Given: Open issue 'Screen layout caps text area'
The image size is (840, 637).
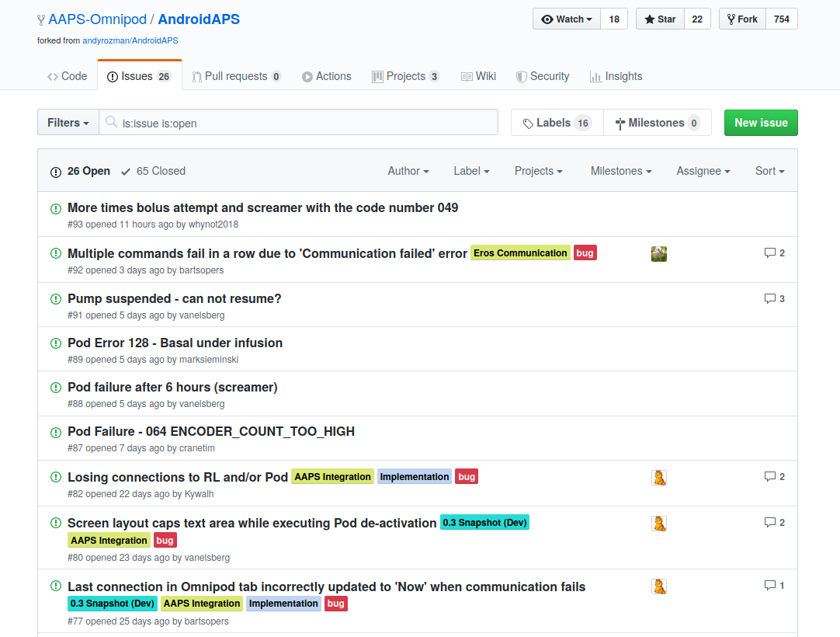Looking at the screenshot, I should (252, 523).
